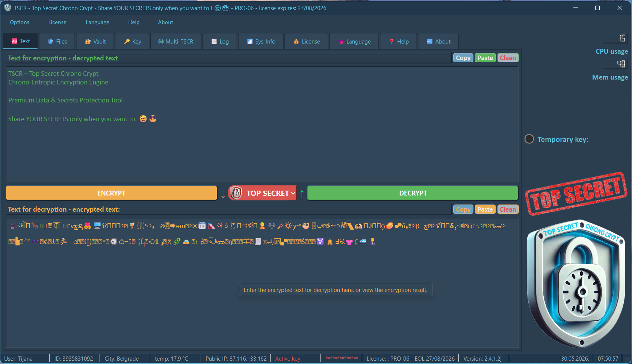Open the Language menu in menu bar

pos(97,22)
